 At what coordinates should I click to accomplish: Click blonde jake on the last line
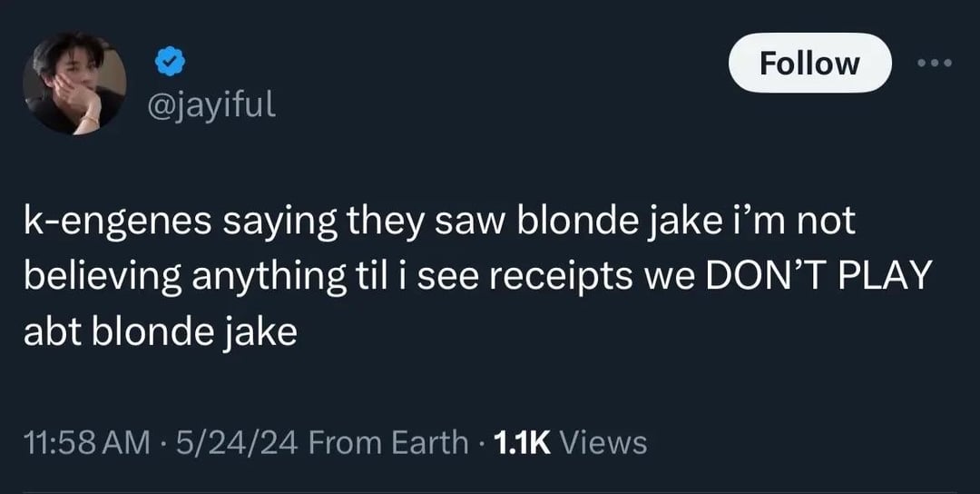click(x=194, y=332)
